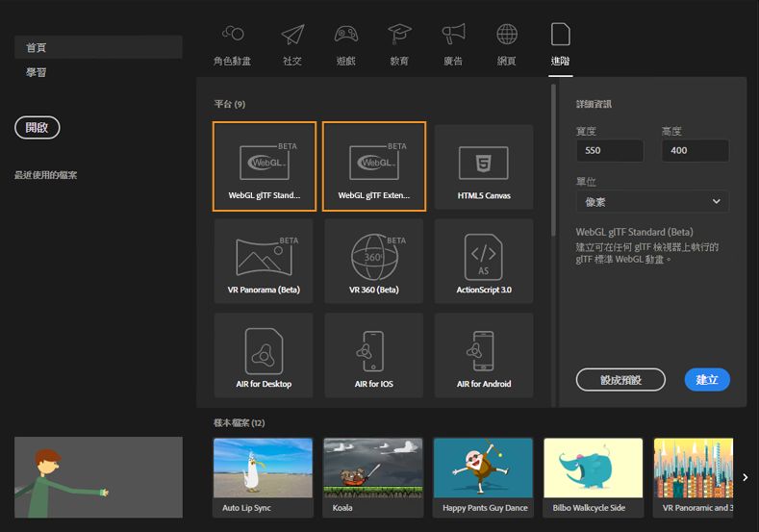Go to 首頁 in the sidebar
759x532 pixels.
click(98, 47)
